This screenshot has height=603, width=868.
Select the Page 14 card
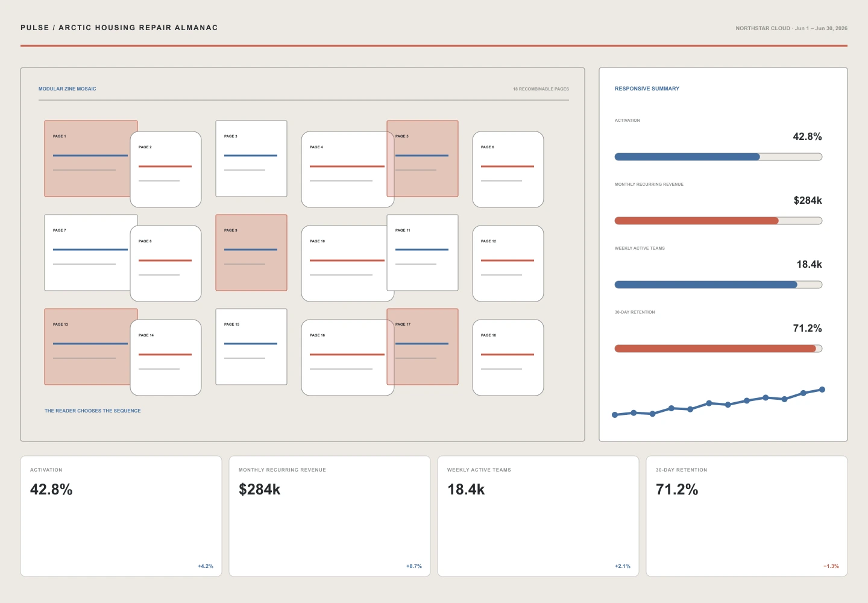click(166, 358)
